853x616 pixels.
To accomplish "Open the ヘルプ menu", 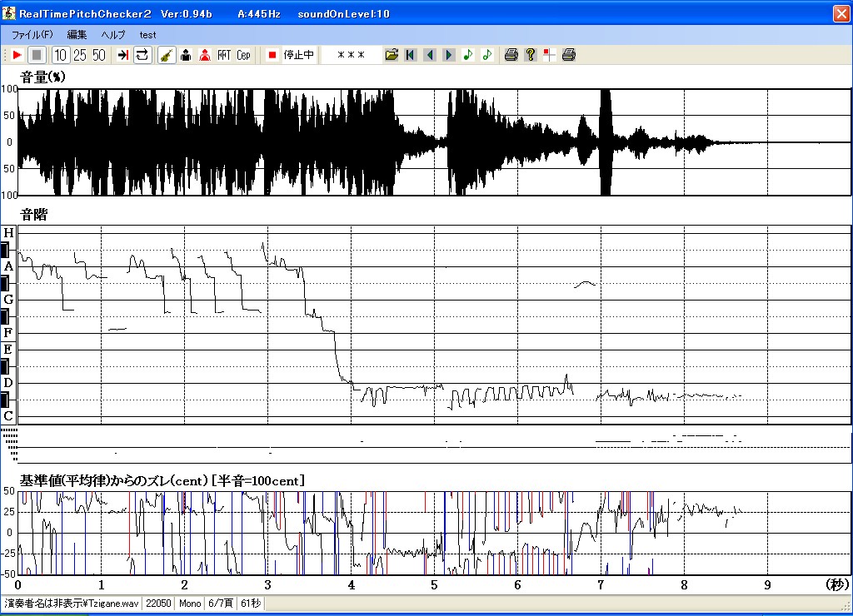I will click(113, 35).
